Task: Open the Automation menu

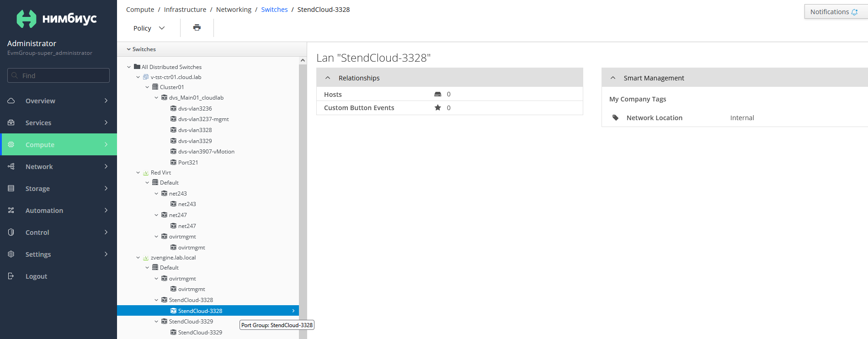Action: point(59,210)
